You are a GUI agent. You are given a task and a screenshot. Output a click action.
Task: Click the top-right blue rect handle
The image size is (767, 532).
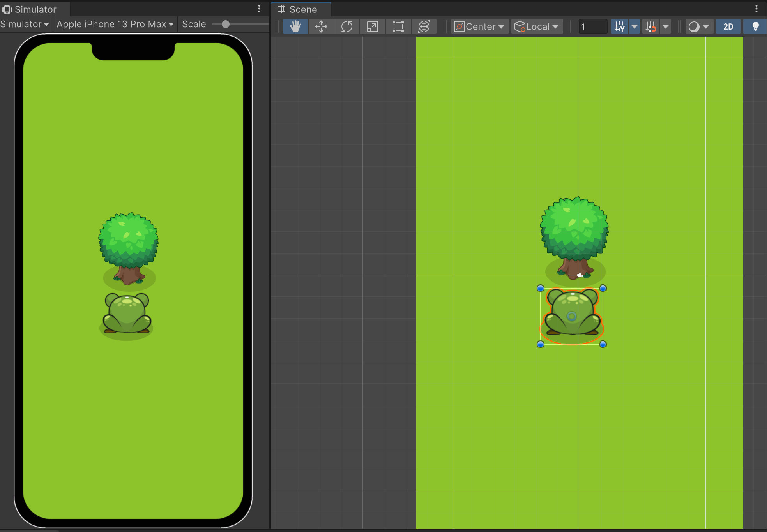(603, 288)
